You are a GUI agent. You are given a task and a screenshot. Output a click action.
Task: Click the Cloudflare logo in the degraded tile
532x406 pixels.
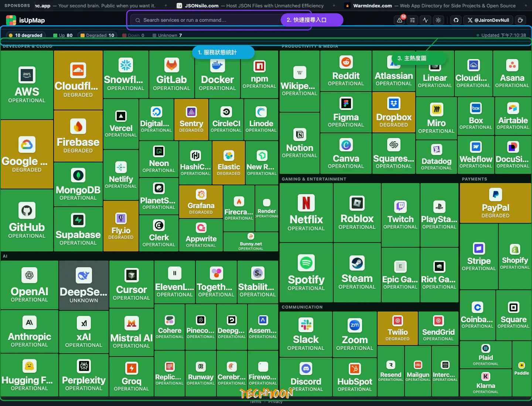point(78,70)
